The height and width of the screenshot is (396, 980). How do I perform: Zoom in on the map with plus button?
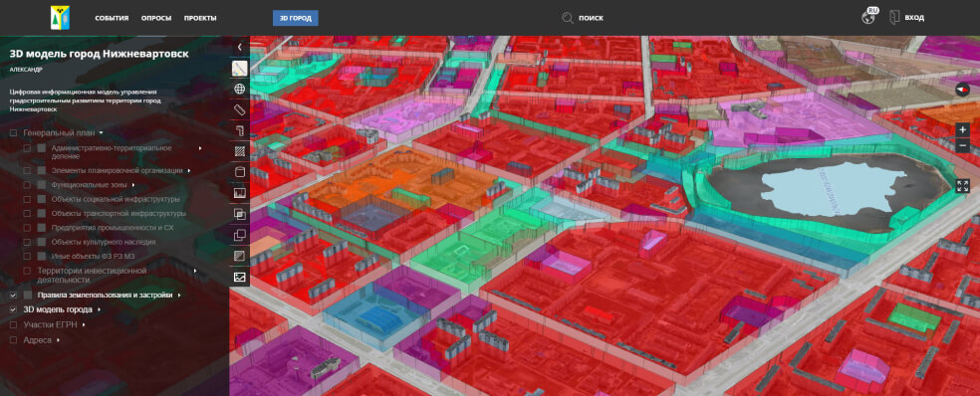(962, 130)
